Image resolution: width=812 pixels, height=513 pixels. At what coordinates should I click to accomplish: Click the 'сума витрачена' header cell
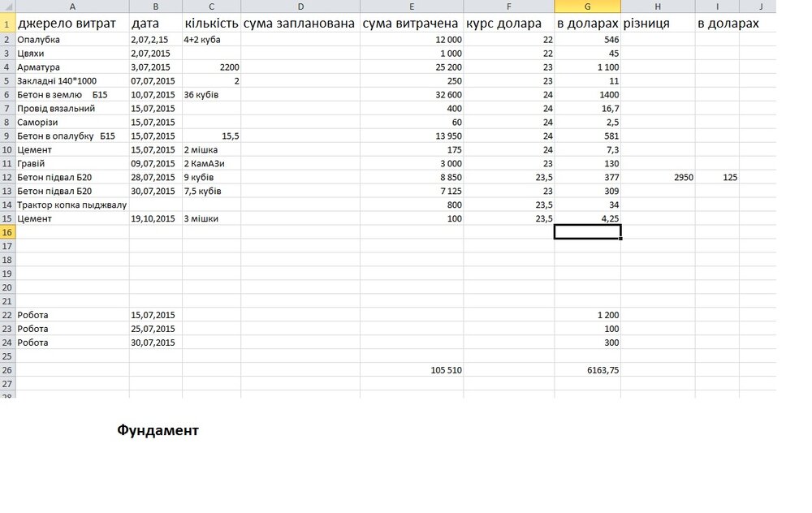point(412,24)
